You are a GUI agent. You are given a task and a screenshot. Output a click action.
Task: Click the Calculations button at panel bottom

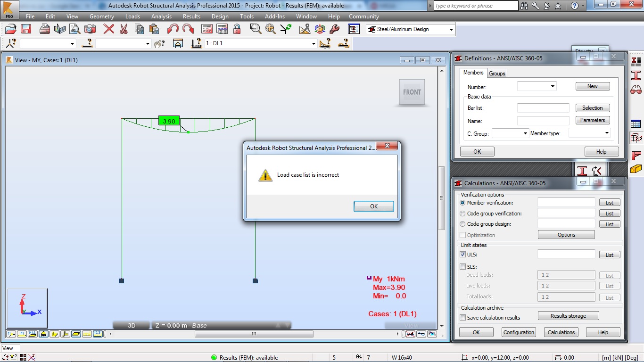pos(561,332)
